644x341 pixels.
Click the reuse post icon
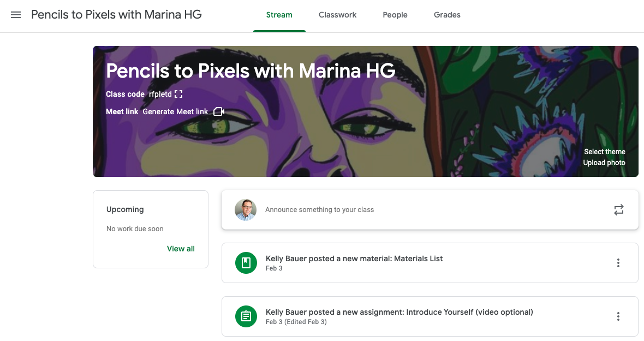point(618,210)
